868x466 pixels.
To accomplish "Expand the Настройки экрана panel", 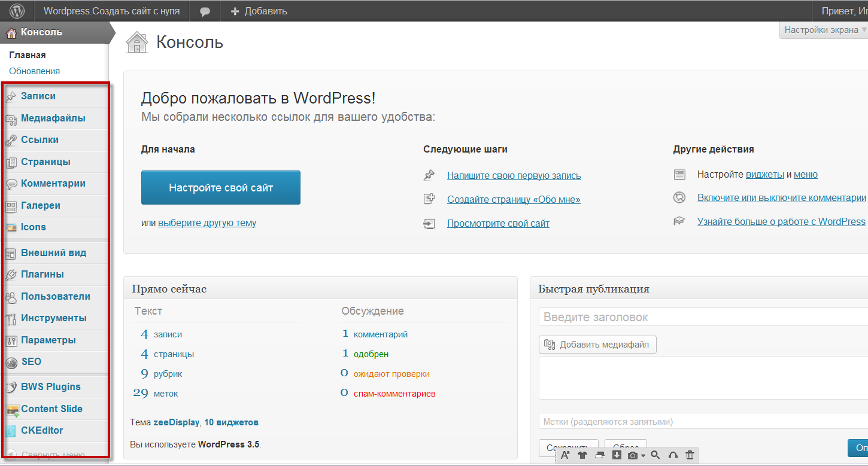I will pos(821,29).
